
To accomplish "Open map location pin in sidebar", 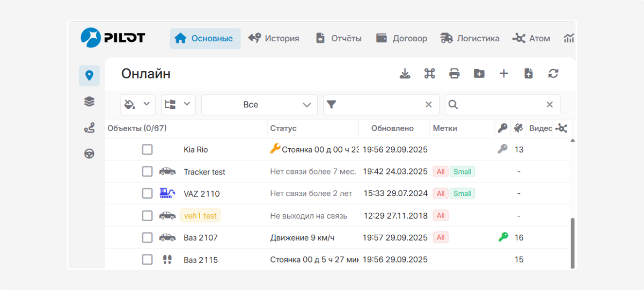I will pos(89,76).
